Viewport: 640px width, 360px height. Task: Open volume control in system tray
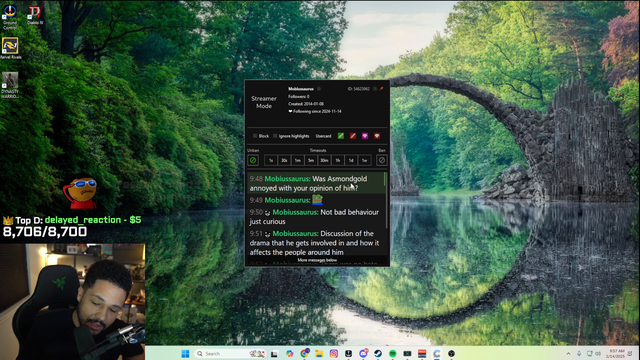pos(598,354)
